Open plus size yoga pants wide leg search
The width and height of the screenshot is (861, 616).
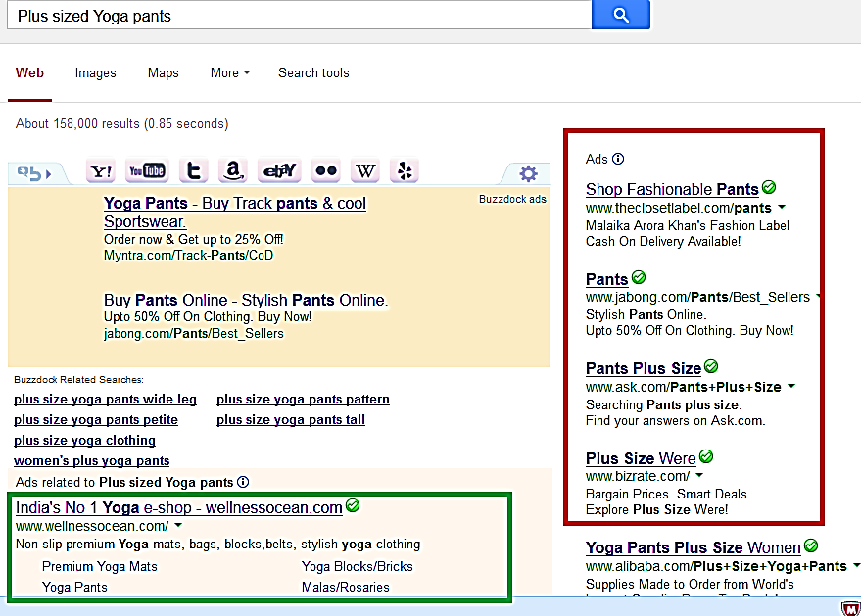105,400
